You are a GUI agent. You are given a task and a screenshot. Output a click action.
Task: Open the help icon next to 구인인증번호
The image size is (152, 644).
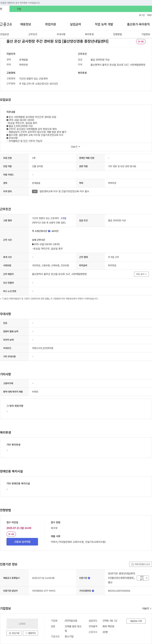click(x=93, y=591)
